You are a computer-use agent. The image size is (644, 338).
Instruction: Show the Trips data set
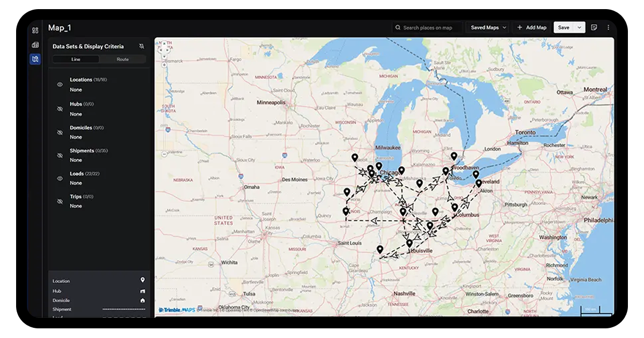[x=60, y=201]
